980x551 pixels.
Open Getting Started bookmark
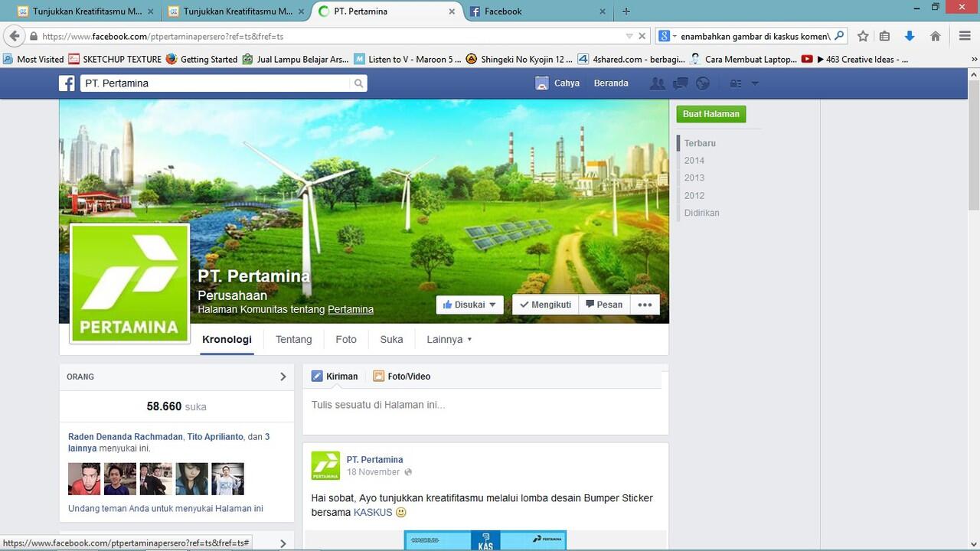tap(201, 59)
